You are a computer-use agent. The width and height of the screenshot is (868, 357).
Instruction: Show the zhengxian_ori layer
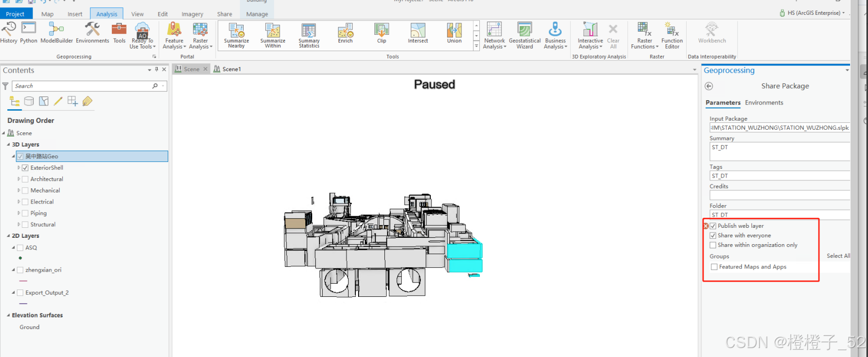pos(20,270)
